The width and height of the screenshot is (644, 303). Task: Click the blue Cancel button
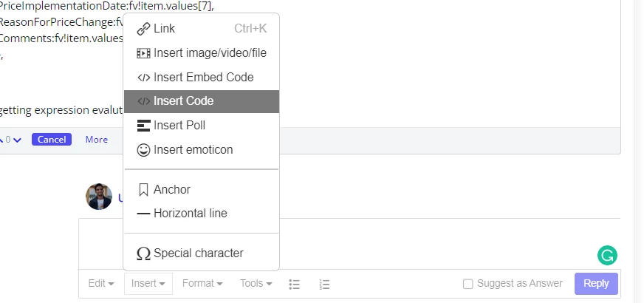point(52,140)
